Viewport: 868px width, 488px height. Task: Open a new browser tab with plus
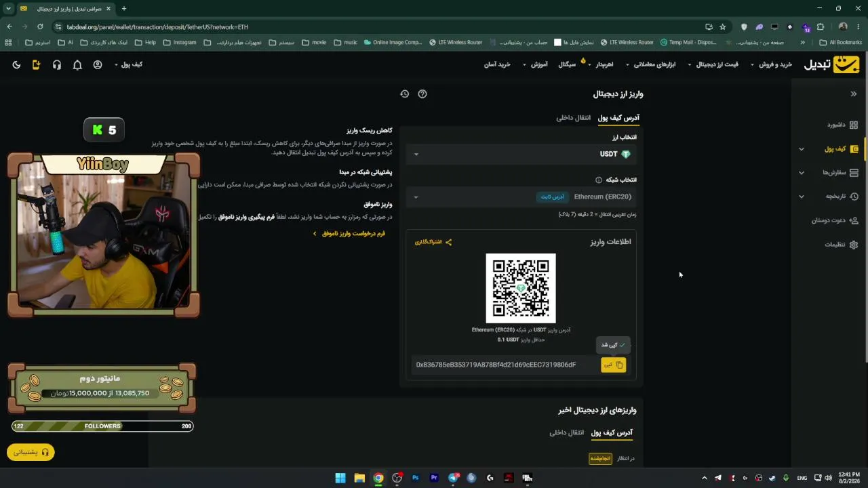[123, 9]
